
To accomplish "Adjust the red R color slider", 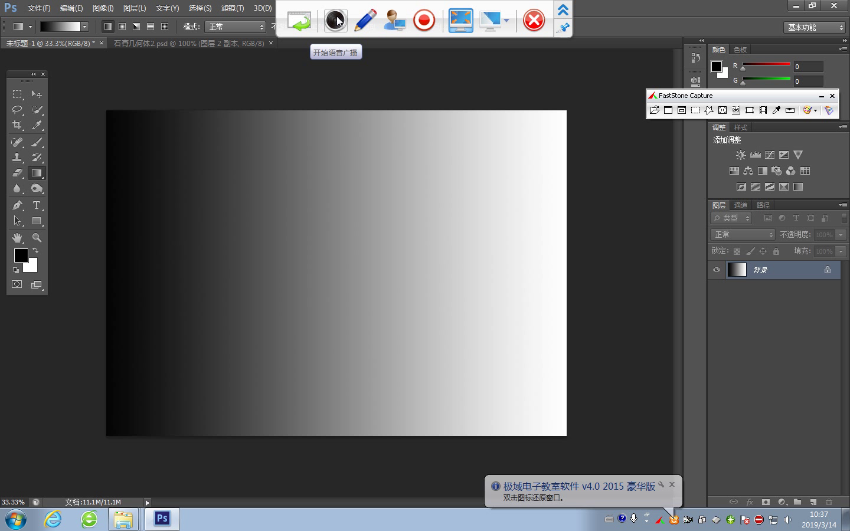I will coord(765,66).
